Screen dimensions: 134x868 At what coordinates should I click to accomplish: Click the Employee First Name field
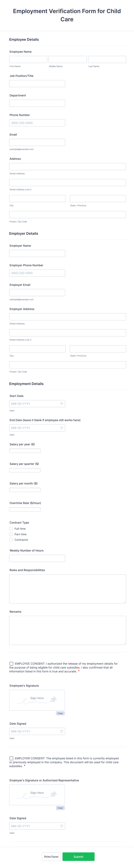28,59
